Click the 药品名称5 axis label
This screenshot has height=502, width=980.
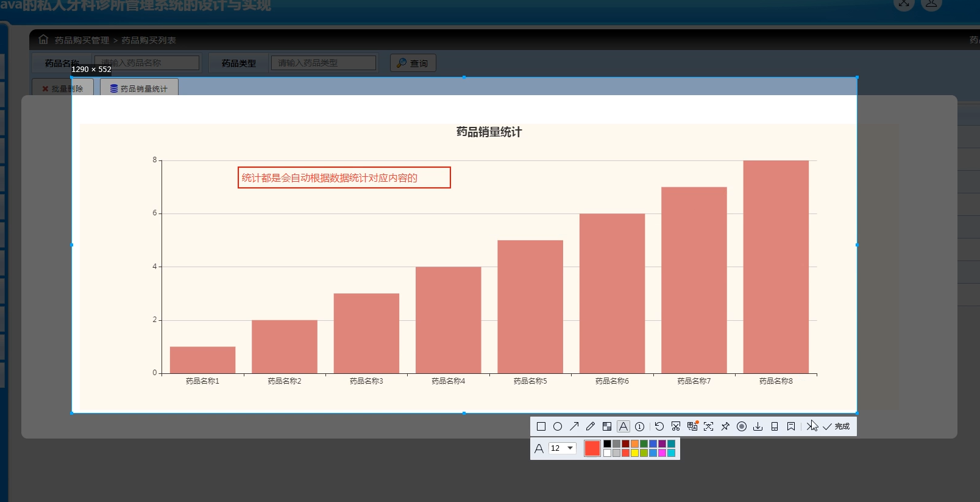coord(530,381)
